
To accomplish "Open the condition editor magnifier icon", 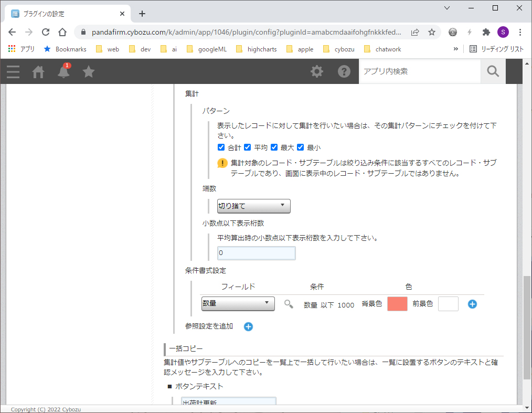I will [x=289, y=304].
